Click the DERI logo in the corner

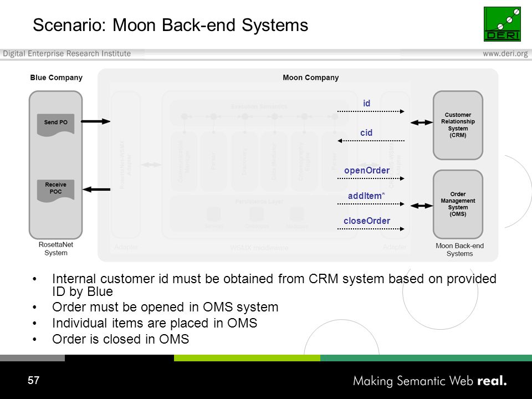coord(502,24)
